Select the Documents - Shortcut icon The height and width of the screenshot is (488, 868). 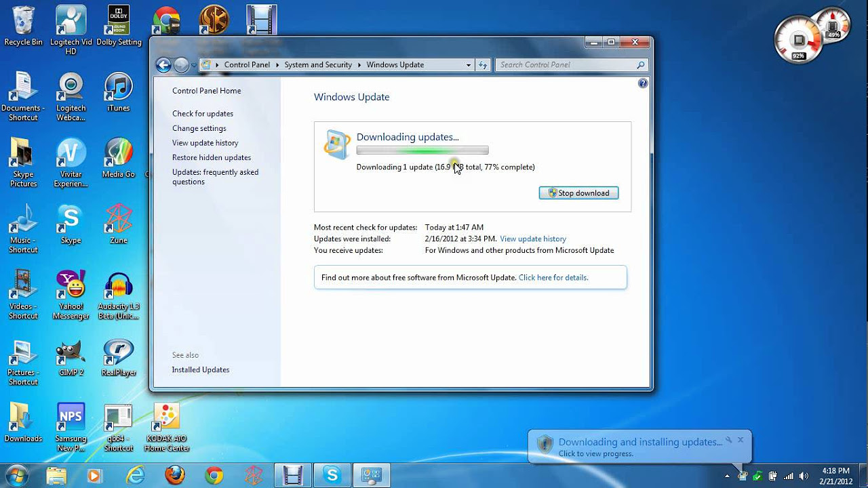coord(23,97)
